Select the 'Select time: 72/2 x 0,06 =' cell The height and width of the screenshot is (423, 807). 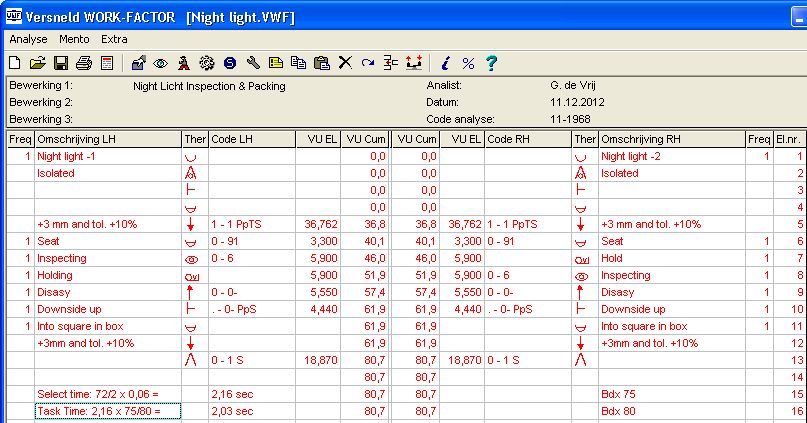(x=108, y=394)
